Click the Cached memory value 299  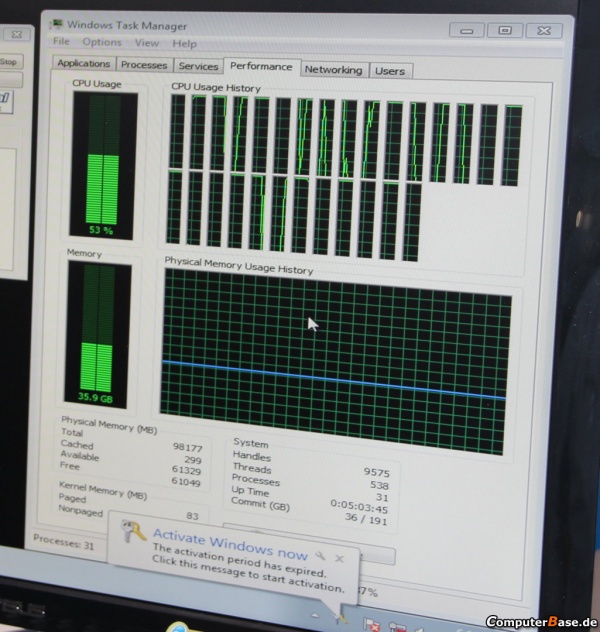(x=193, y=459)
